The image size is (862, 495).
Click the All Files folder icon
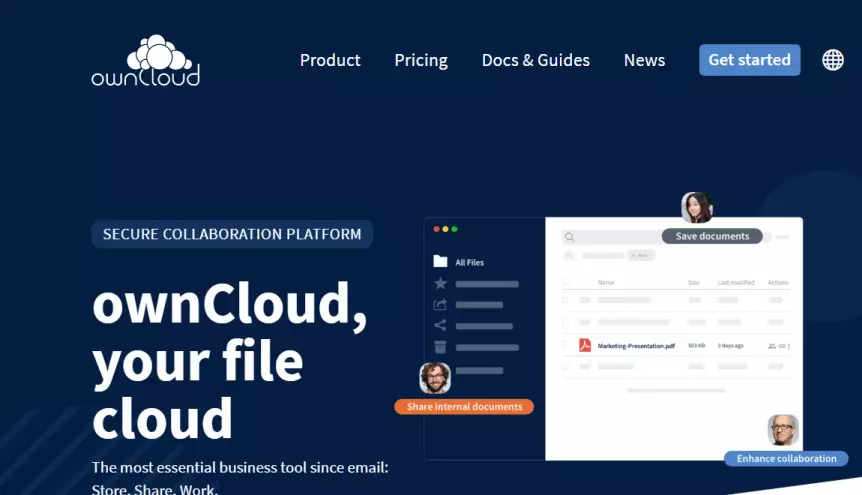pyautogui.click(x=440, y=262)
